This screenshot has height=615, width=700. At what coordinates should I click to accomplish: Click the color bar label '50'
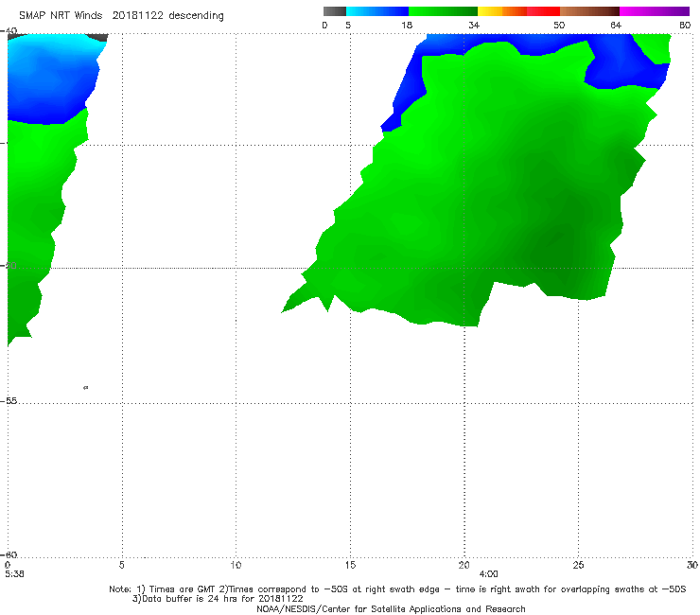[x=559, y=25]
